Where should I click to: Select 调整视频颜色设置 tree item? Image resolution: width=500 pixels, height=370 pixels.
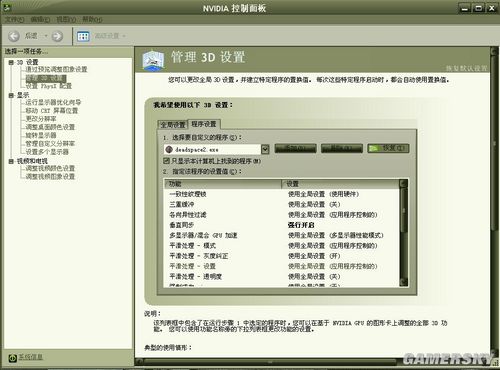point(50,168)
